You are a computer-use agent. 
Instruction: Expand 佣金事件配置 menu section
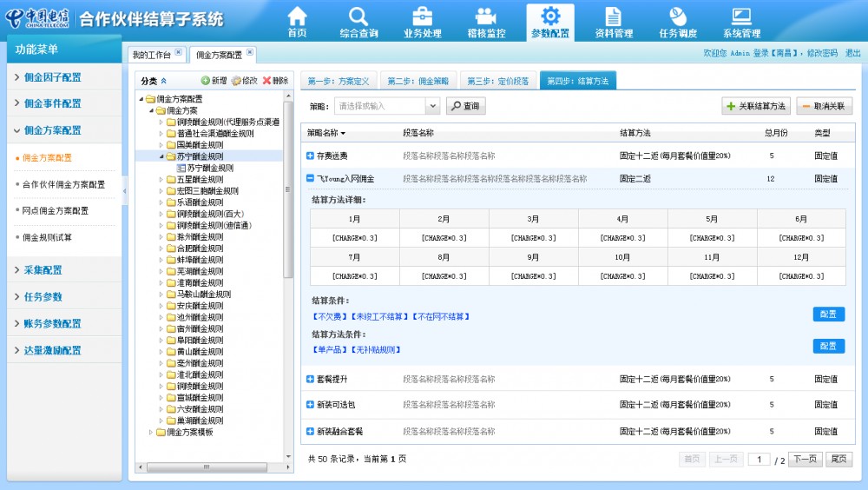click(64, 103)
